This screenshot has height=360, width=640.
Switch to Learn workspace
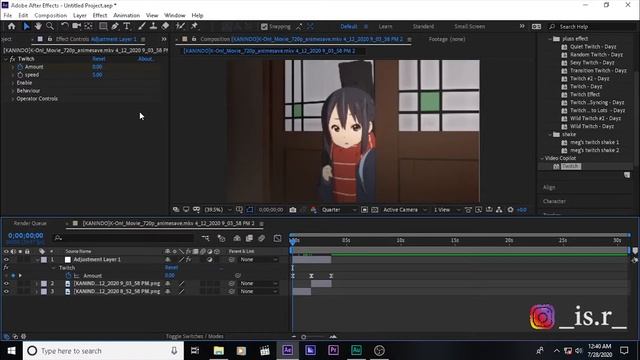[385, 27]
